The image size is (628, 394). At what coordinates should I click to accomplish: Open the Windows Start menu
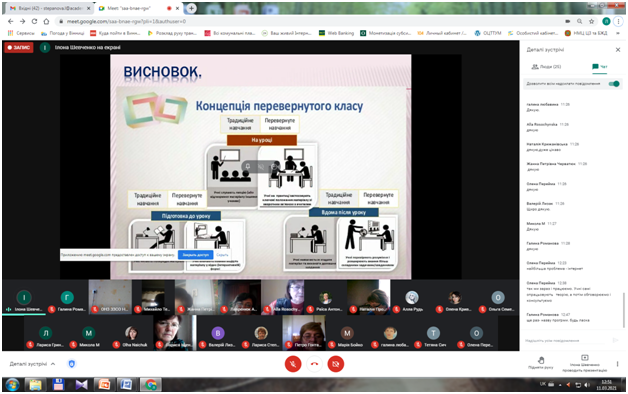(12, 385)
